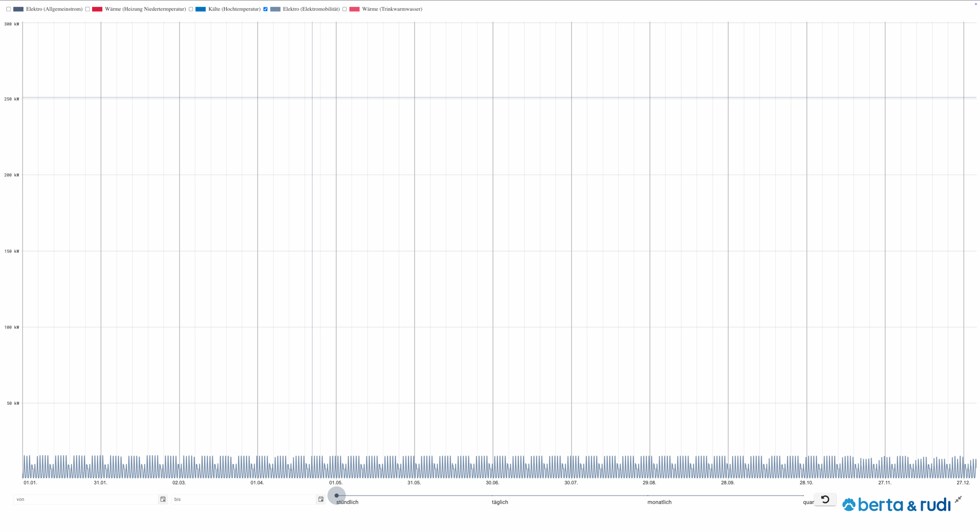The width and height of the screenshot is (980, 531).
Task: Click the slider handle at stündlich
Action: (336, 495)
